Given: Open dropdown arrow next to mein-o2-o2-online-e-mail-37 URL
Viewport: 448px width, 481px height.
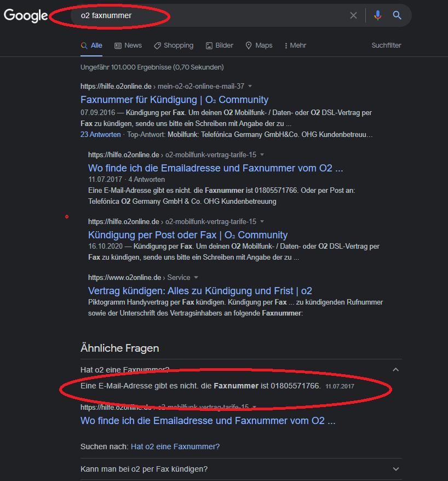Looking at the screenshot, I should tap(250, 86).
